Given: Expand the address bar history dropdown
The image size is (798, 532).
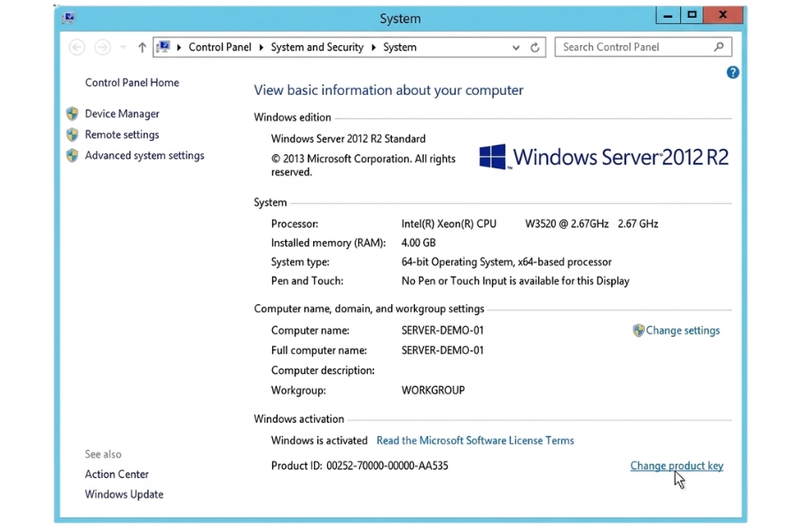Looking at the screenshot, I should (515, 47).
